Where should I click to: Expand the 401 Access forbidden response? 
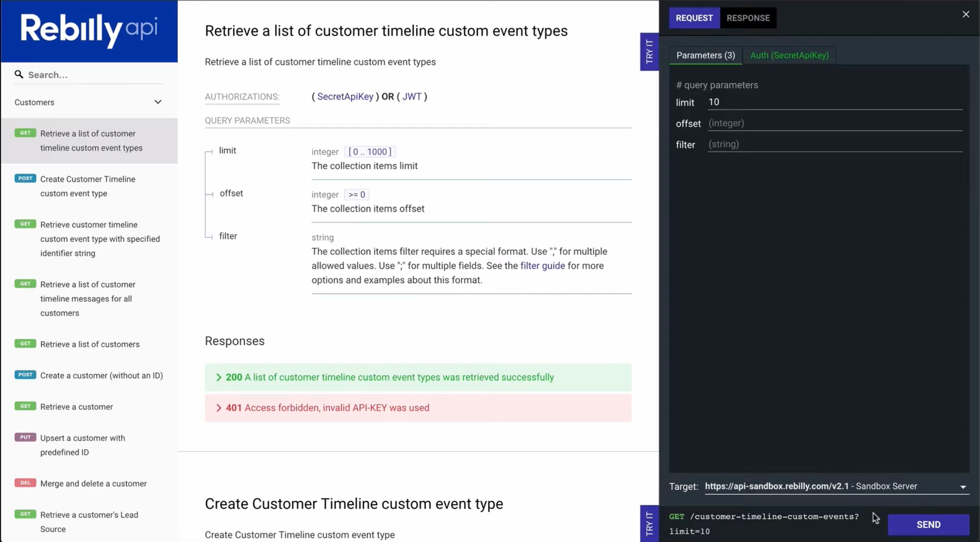click(x=220, y=408)
